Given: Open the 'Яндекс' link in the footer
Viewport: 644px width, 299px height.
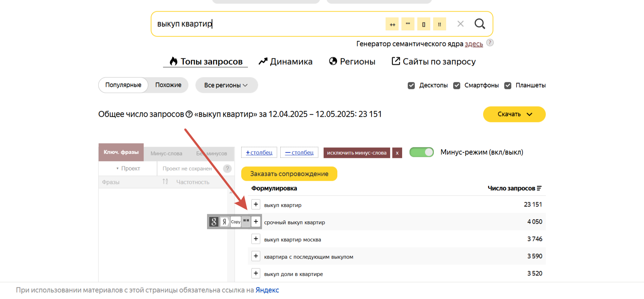Looking at the screenshot, I should pyautogui.click(x=267, y=290).
